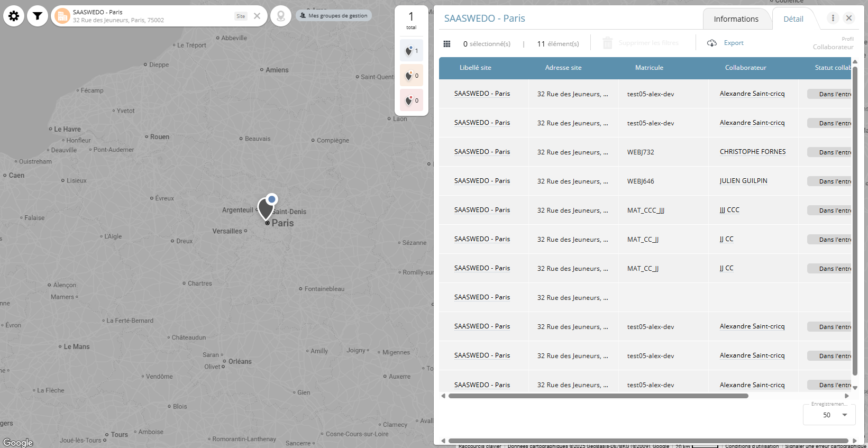The height and width of the screenshot is (448, 868).
Task: Open the filter funnel panel
Action: click(38, 16)
